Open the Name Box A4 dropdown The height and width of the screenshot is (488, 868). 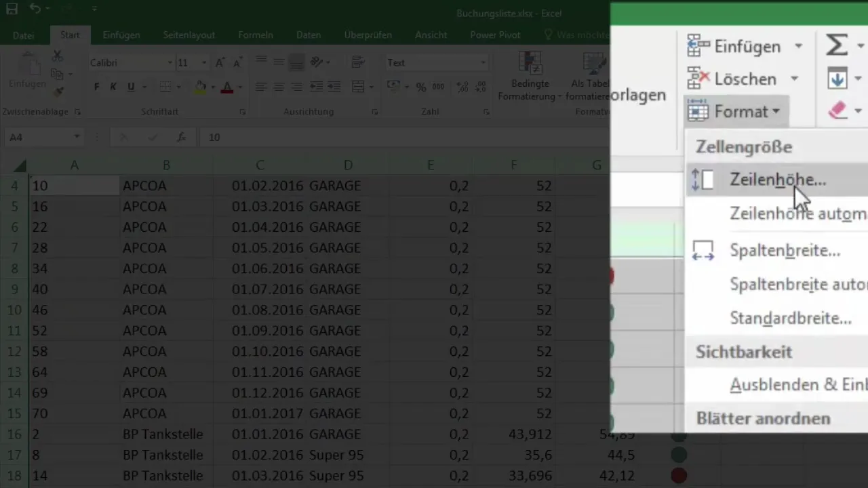coord(77,137)
